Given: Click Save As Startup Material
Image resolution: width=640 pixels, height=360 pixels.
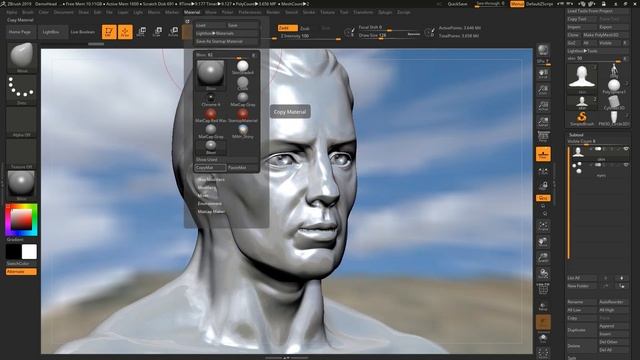Looking at the screenshot, I should 226,42.
